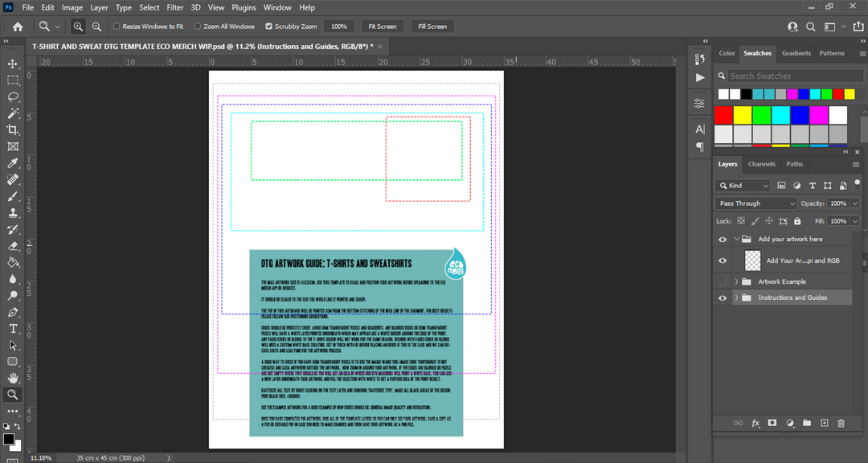Toggle Lock all layer lock icon
This screenshot has height=463, width=868.
[797, 221]
